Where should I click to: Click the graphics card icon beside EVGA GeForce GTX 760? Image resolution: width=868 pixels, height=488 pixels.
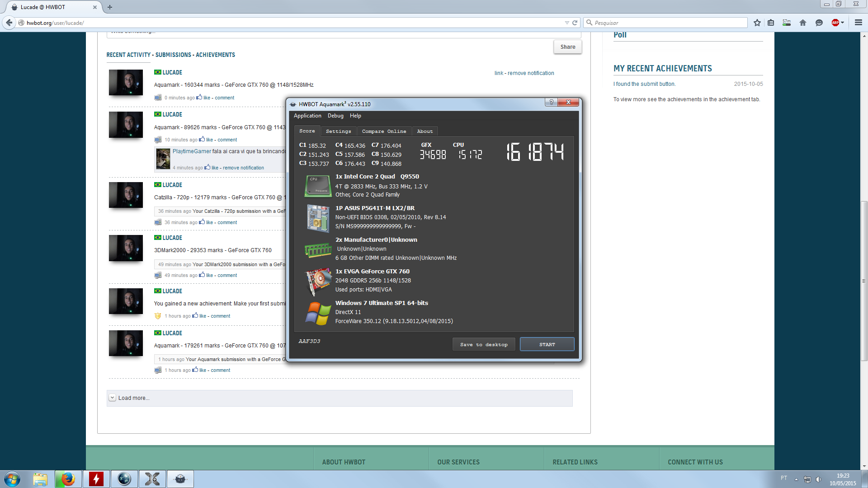318,282
